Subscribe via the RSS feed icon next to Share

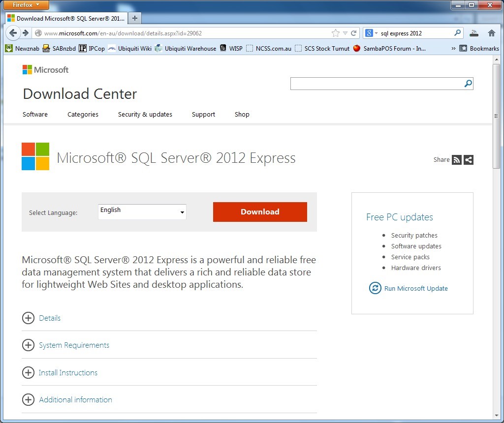(x=456, y=159)
